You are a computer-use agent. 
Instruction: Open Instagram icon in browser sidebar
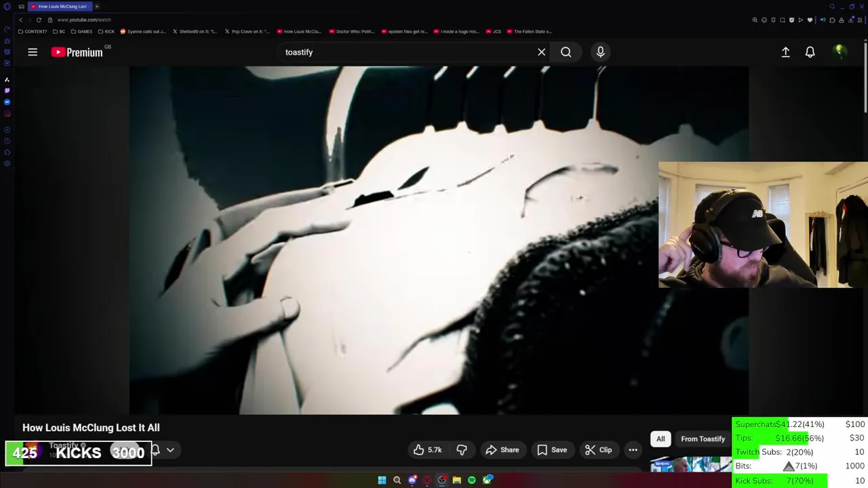(7, 113)
